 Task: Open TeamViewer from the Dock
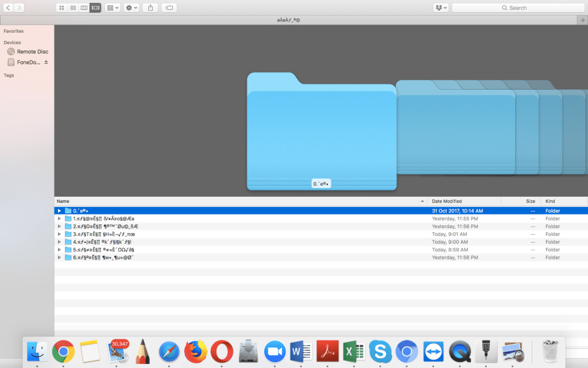click(434, 351)
